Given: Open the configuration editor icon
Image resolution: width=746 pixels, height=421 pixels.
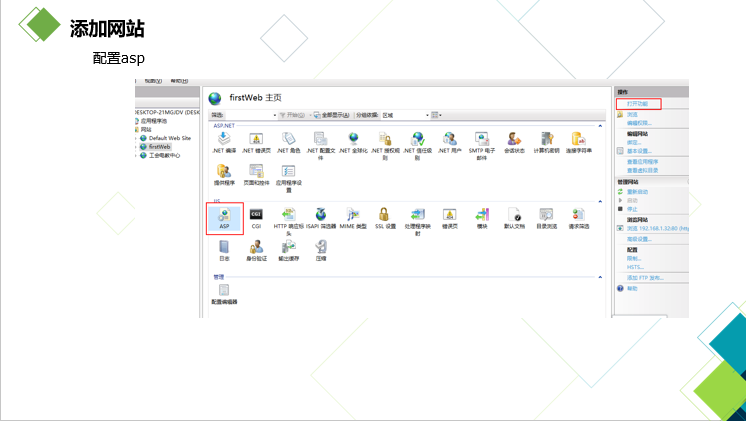Looking at the screenshot, I should (x=224, y=294).
